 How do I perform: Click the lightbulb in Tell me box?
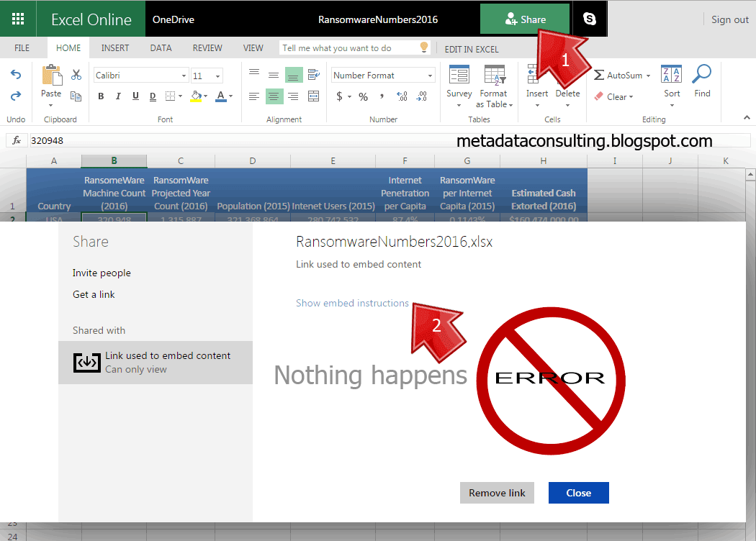(424, 47)
